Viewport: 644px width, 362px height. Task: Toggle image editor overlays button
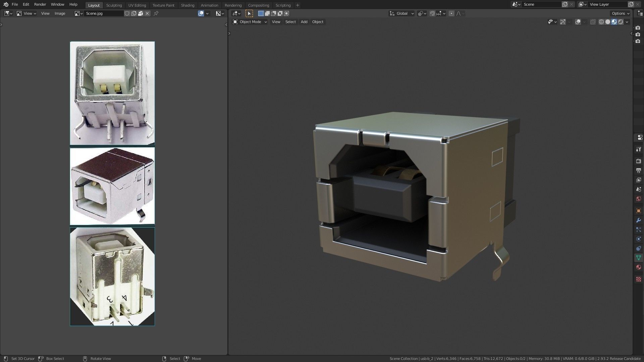coord(201,13)
